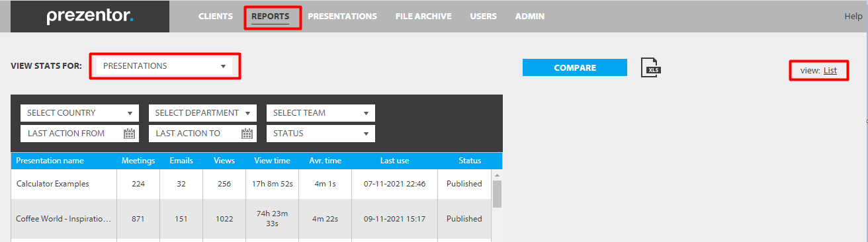Go to the Users menu
This screenshot has width=868, height=242.
pyautogui.click(x=484, y=17)
